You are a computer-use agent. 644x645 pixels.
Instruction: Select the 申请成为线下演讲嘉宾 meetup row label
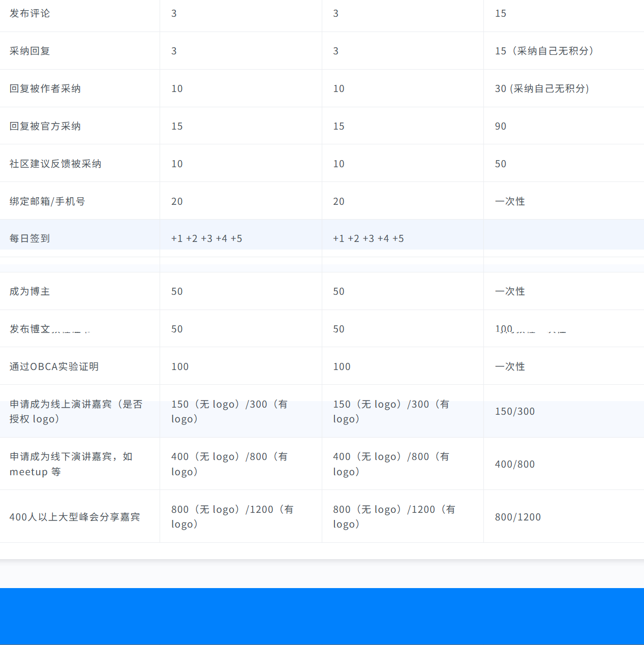pos(71,464)
